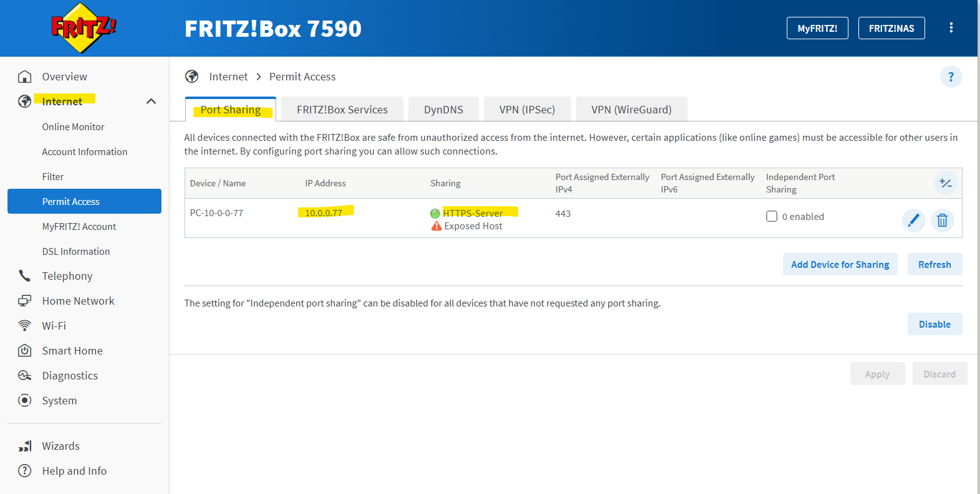
Task: Open the DynDNS tab
Action: coord(444,110)
